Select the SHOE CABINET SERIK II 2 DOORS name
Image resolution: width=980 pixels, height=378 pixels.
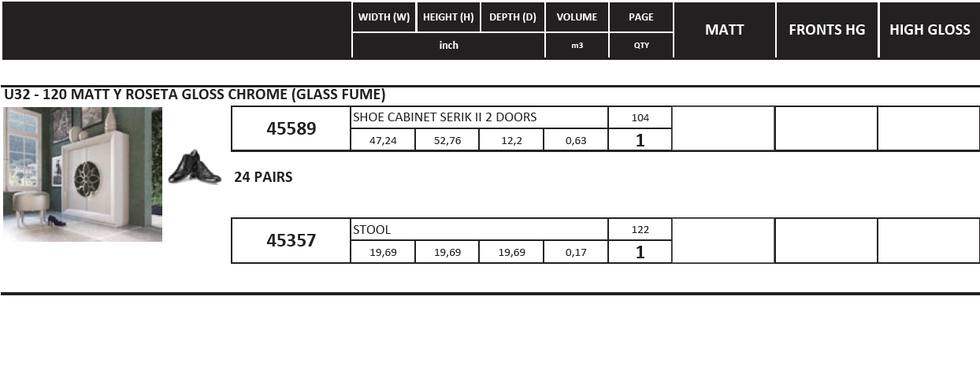(x=445, y=117)
